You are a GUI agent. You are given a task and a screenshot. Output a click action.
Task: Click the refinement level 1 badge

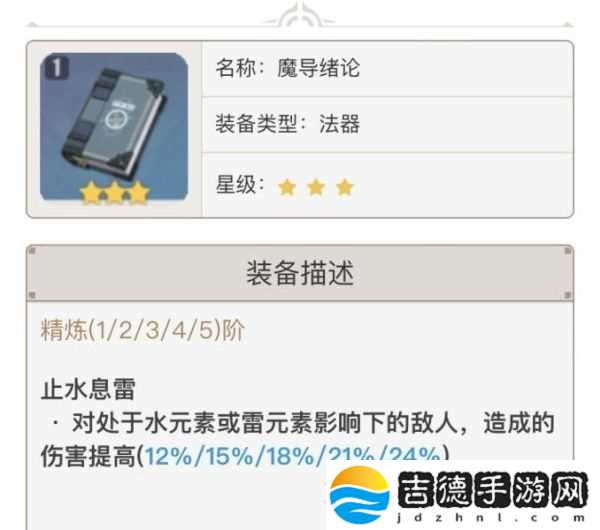pyautogui.click(x=57, y=68)
